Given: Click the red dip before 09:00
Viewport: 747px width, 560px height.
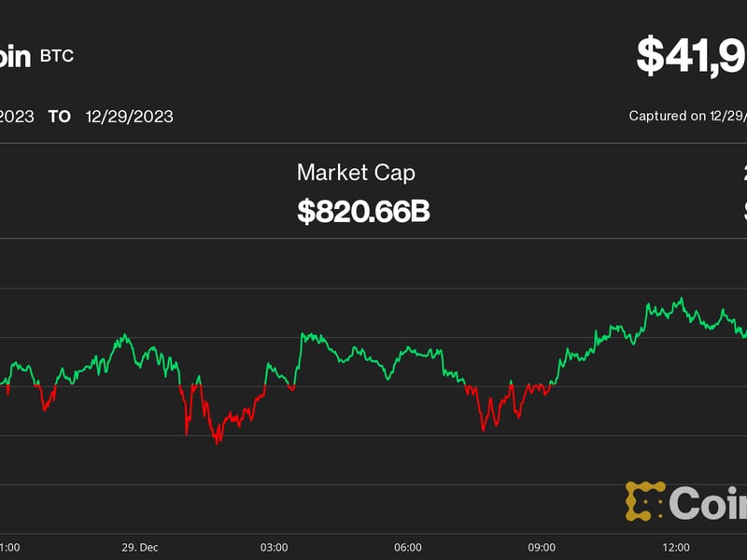Looking at the screenshot, I should click(x=483, y=428).
